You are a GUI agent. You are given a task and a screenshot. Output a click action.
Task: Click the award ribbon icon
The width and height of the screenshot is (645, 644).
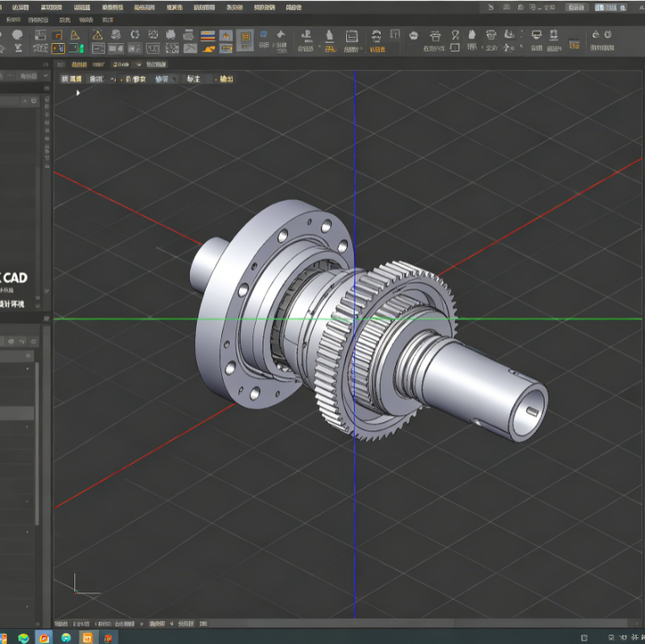(x=455, y=35)
